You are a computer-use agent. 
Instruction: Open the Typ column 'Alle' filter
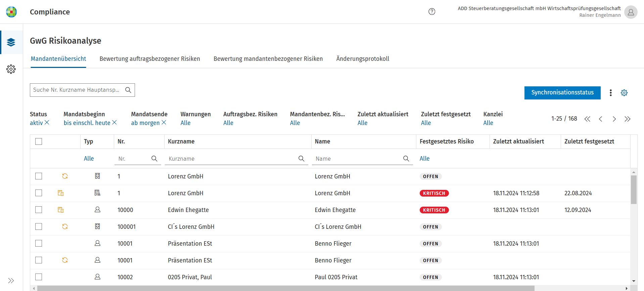[89, 159]
